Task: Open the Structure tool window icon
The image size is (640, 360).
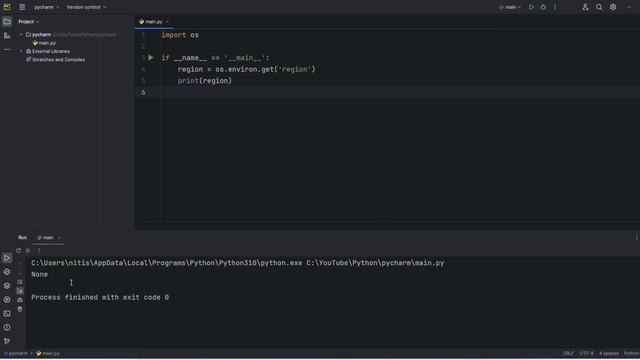Action: [7, 36]
